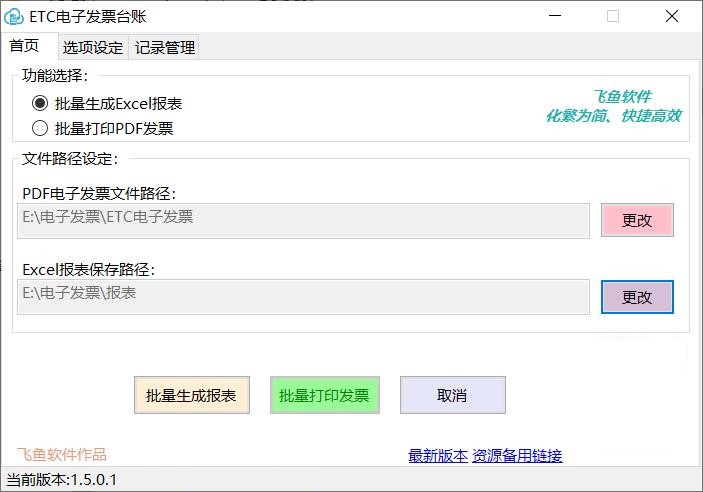703x492 pixels.
Task: Choose the 批量打印PDF发票 radio option
Action: [x=40, y=128]
